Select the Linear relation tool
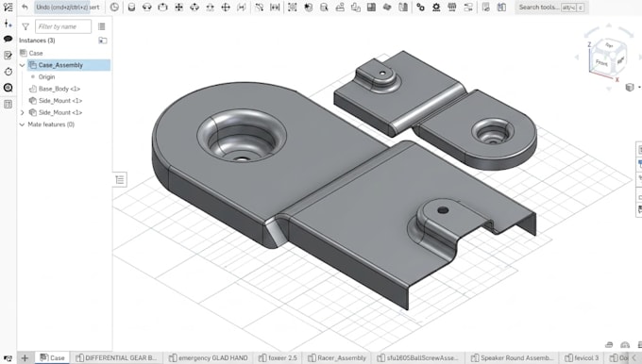This screenshot has width=642, height=364. 468,7
